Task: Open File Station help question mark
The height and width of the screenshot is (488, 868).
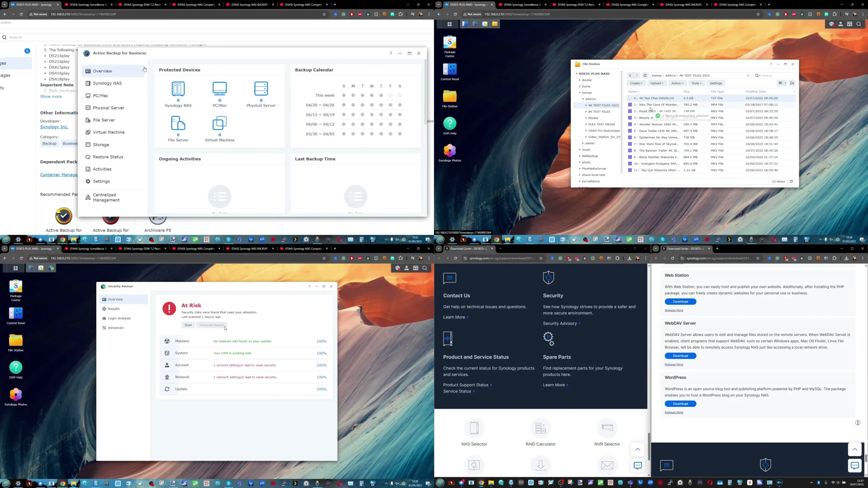Action: (771, 64)
